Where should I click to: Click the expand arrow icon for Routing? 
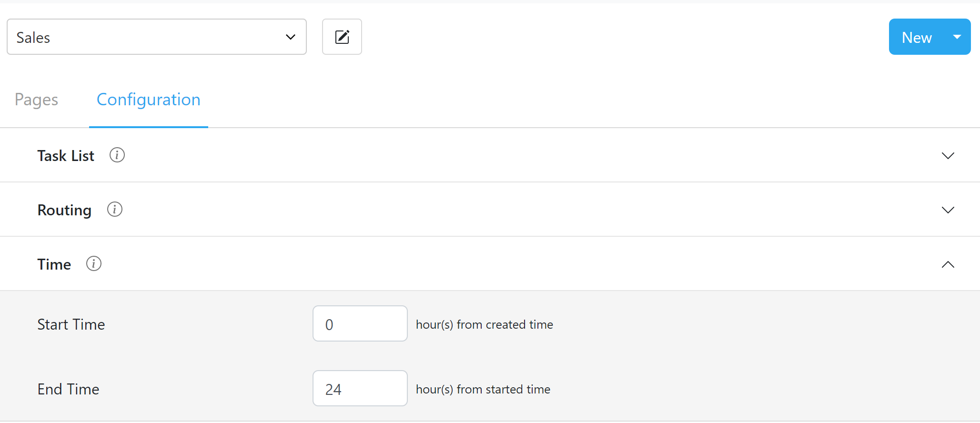click(x=948, y=210)
